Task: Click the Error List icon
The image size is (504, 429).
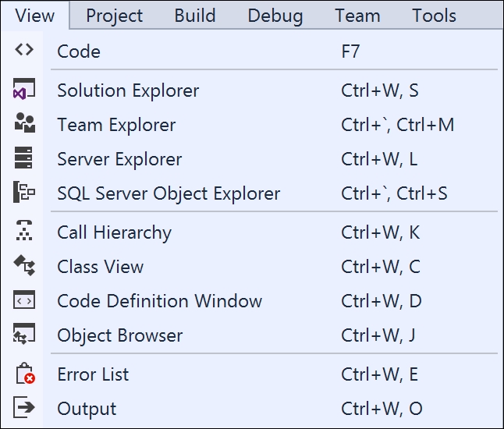Action: [x=26, y=374]
